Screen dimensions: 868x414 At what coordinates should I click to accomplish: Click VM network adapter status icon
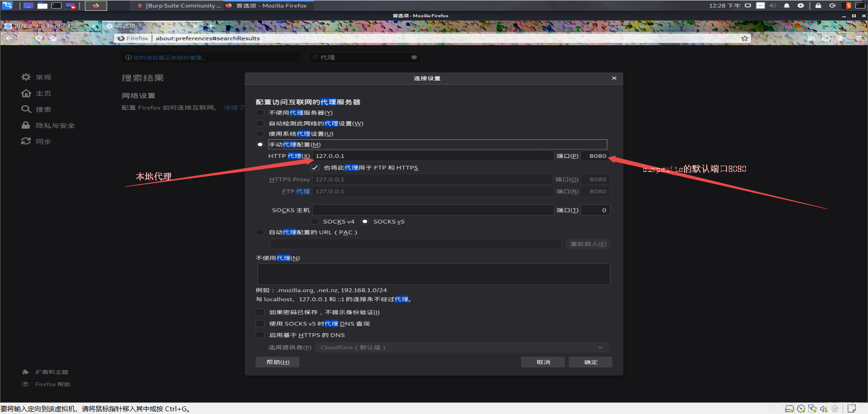point(812,409)
